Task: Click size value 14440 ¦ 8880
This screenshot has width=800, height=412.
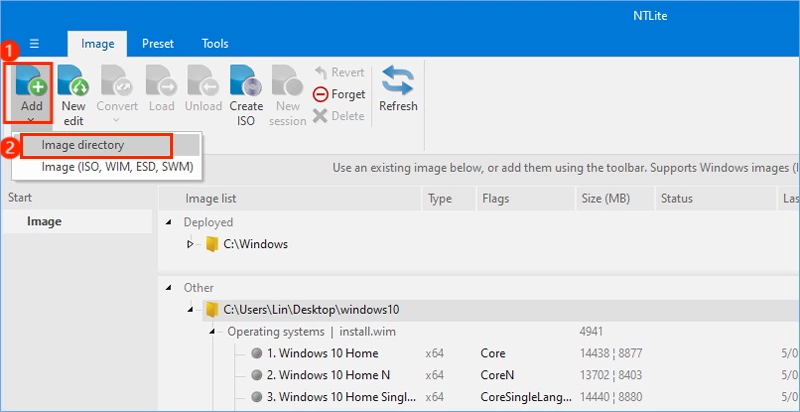Action: click(611, 397)
